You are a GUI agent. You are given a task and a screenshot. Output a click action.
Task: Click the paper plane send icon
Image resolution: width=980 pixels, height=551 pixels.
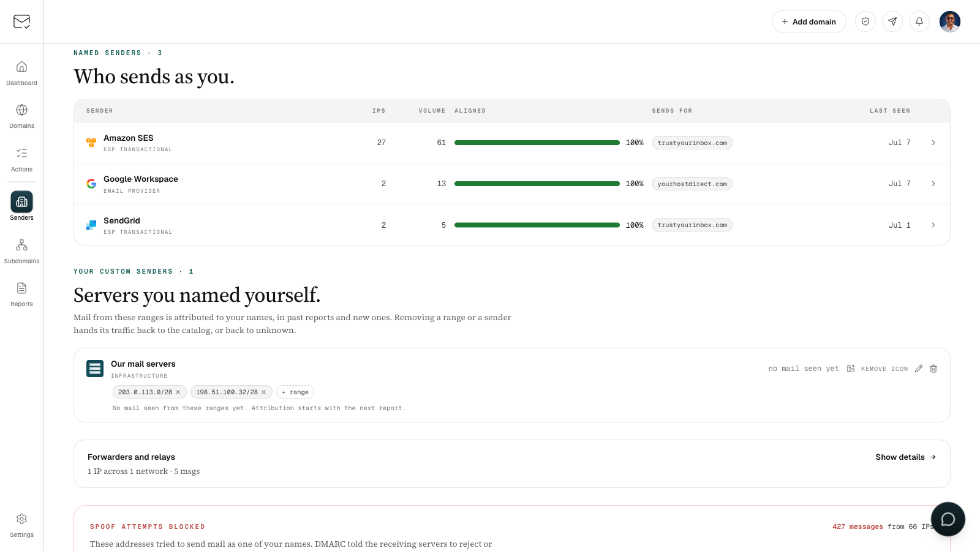click(892, 21)
